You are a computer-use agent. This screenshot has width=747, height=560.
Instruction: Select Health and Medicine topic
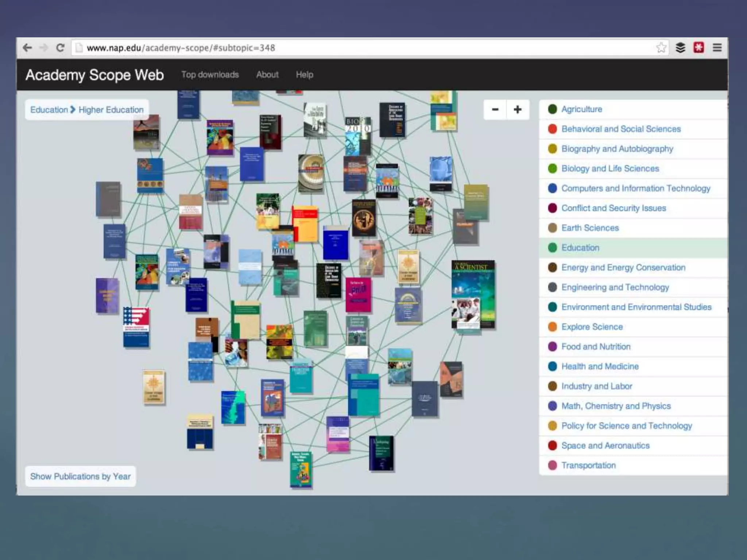pos(600,366)
